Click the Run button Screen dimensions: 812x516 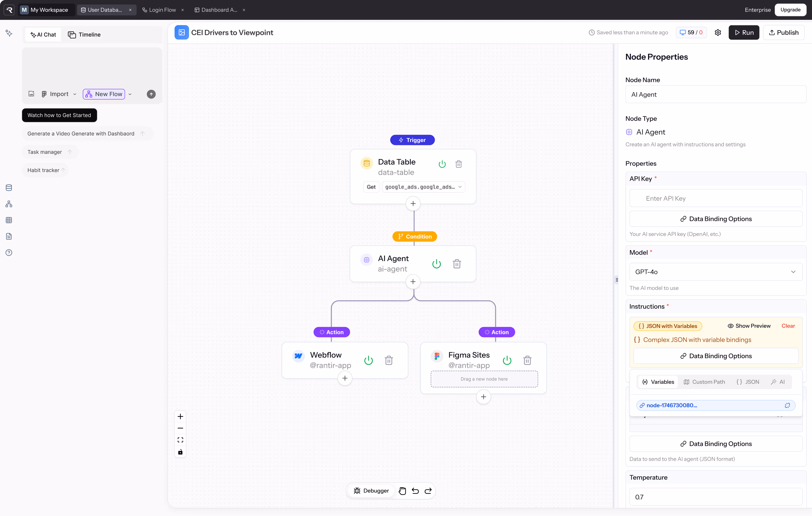744,32
